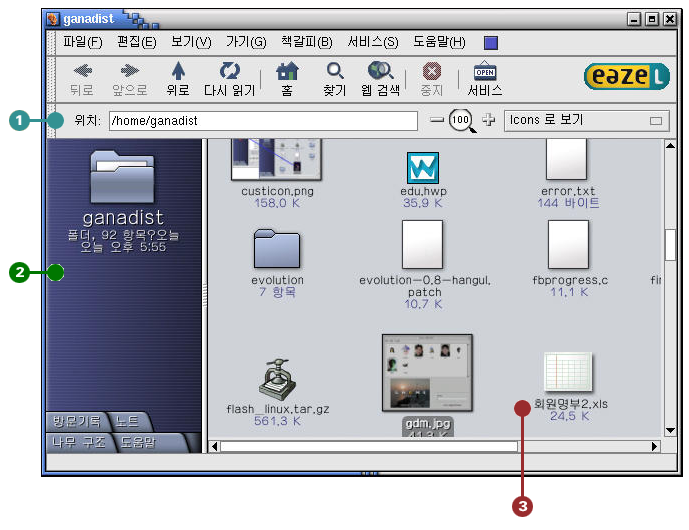Click the fbprogress.c file name
689x530 pixels.
point(570,280)
